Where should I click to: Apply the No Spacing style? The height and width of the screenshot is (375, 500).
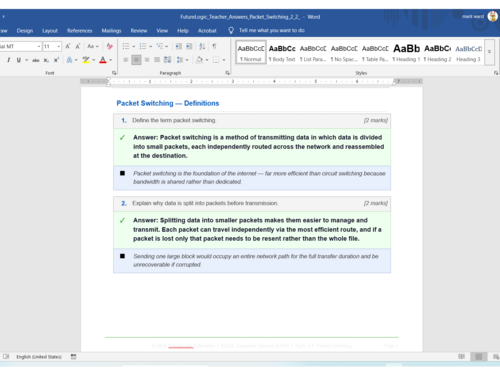point(344,52)
